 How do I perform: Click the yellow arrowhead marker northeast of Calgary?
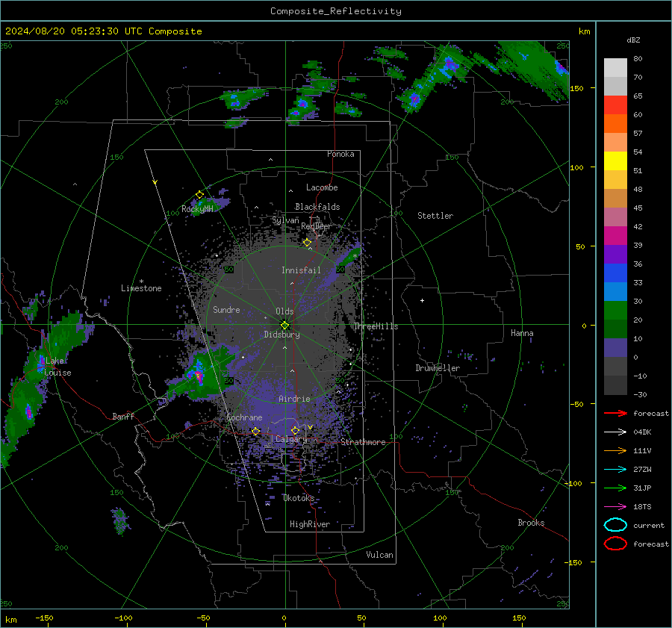pyautogui.click(x=310, y=427)
